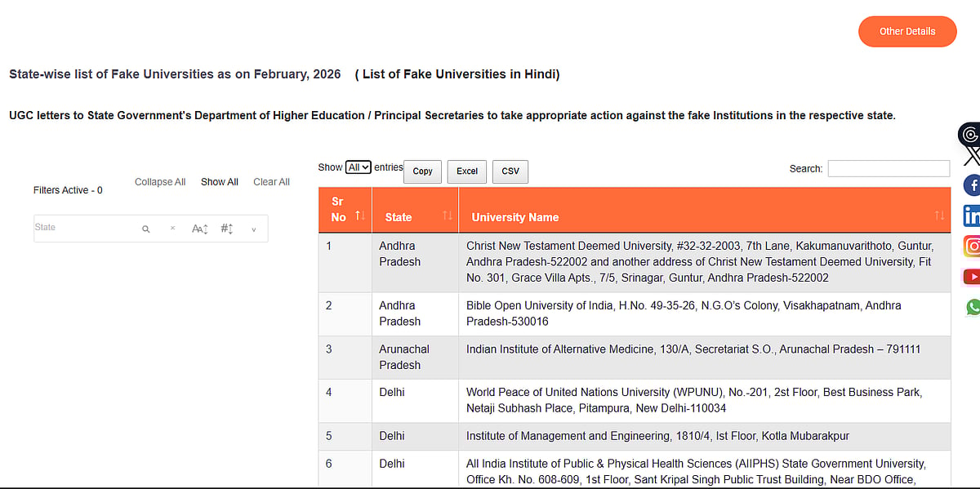Expand the State filter options chevron
Screen dimensions: 980x489
coord(253,229)
